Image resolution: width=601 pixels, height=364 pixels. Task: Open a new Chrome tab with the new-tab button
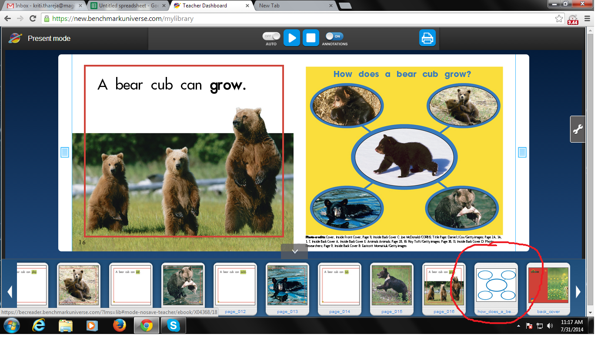pyautogui.click(x=345, y=6)
